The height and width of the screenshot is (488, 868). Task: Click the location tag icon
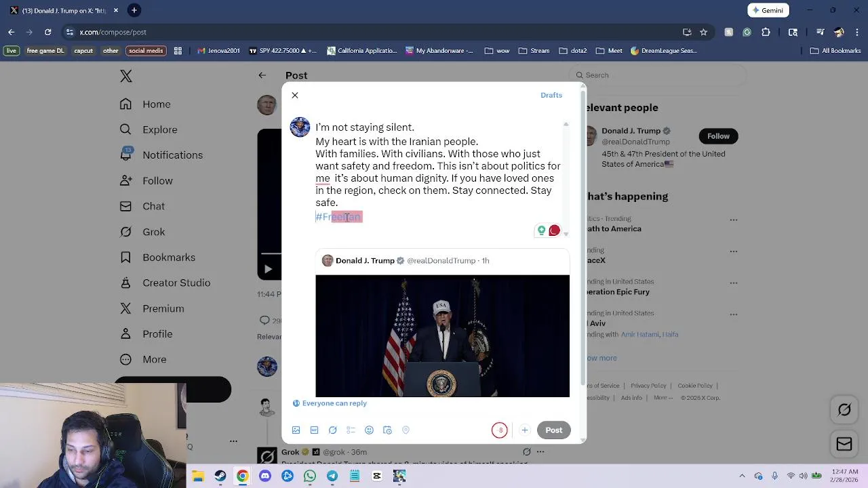(406, 430)
